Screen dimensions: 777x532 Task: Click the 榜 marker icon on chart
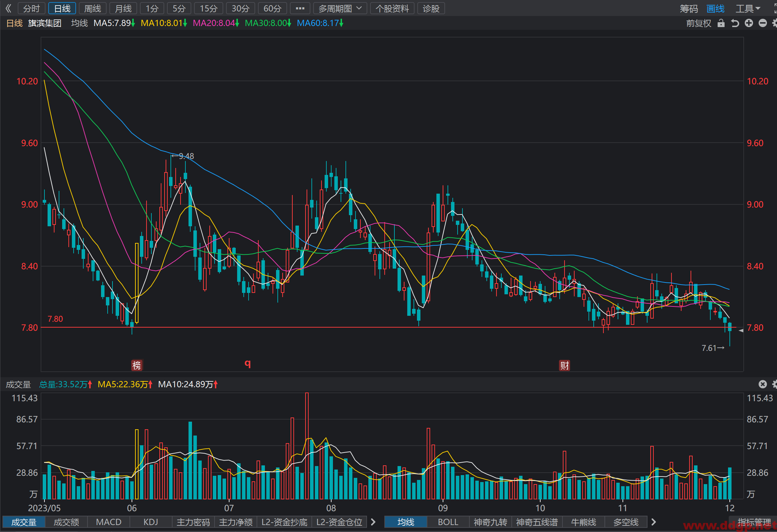tap(137, 365)
